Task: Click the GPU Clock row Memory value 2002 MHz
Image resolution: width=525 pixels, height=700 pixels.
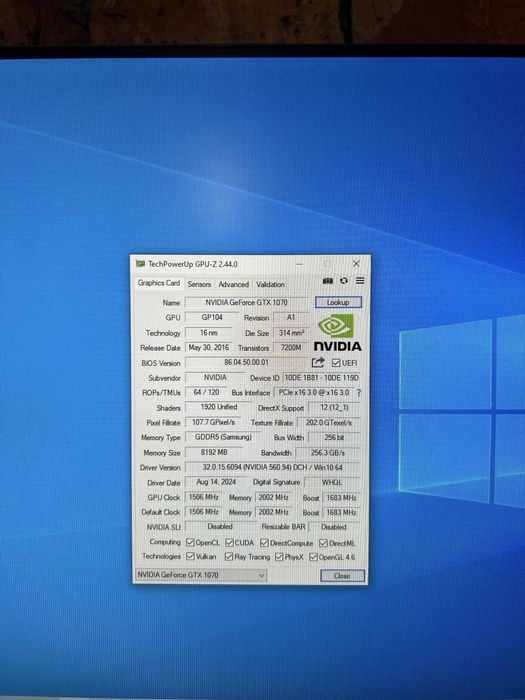Action: point(274,497)
